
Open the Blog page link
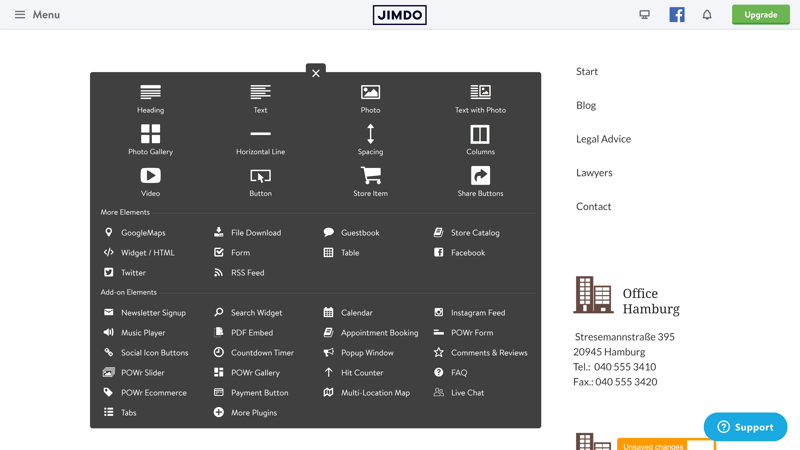click(x=586, y=105)
